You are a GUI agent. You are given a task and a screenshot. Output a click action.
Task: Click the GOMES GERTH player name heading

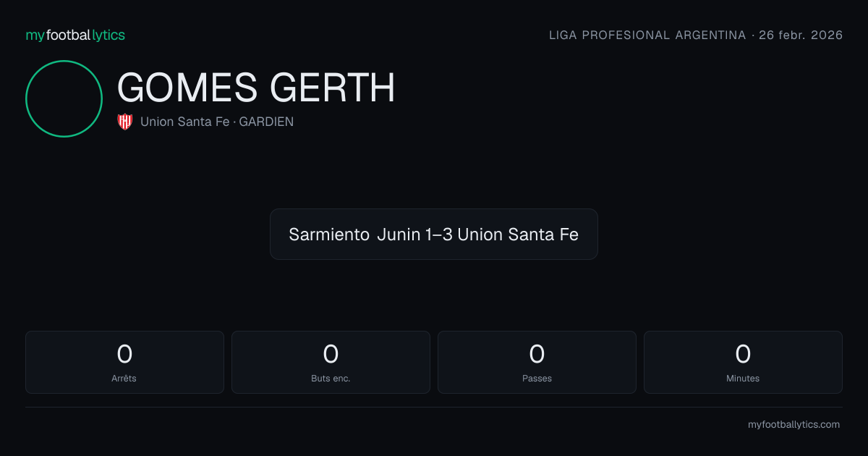(256, 88)
